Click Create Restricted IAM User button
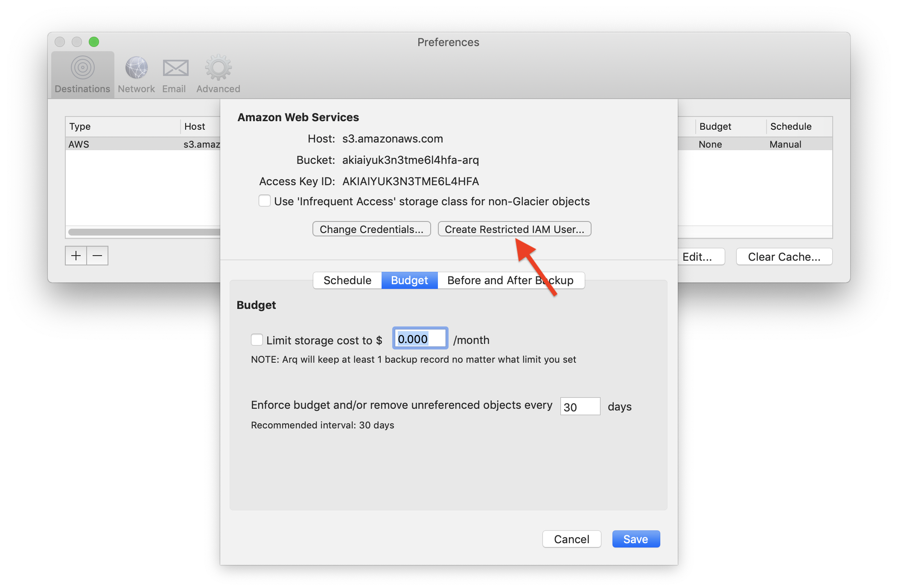The height and width of the screenshot is (588, 898). [x=514, y=229]
